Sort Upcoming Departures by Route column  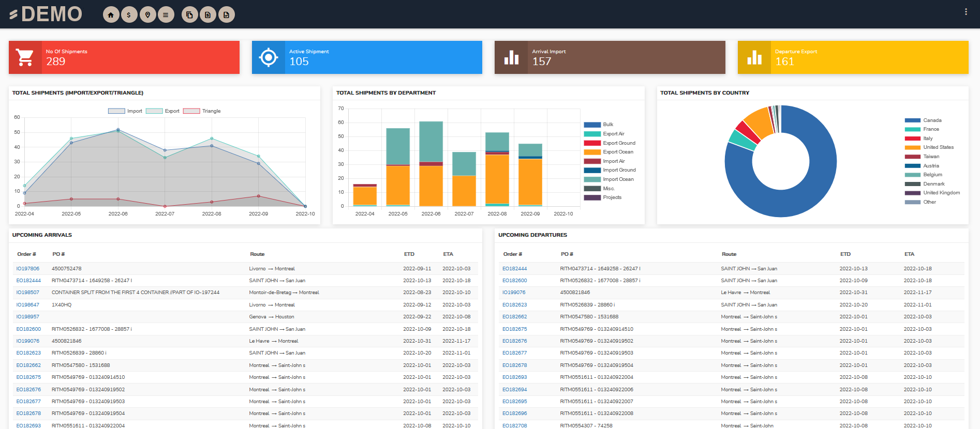pos(729,254)
